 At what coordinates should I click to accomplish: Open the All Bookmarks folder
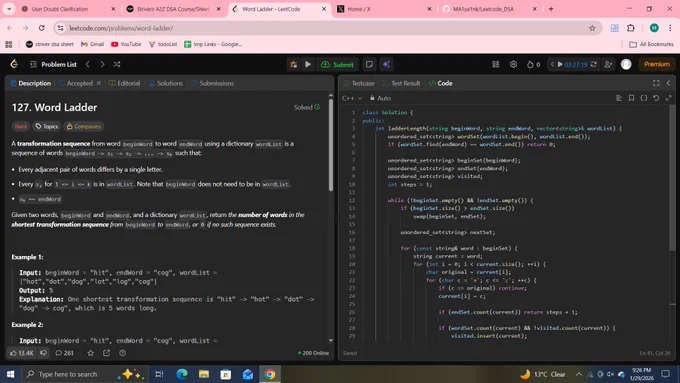coord(651,44)
